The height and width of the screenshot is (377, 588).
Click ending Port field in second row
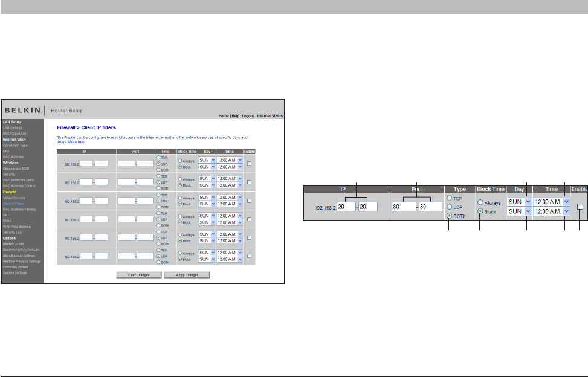[x=145, y=182]
